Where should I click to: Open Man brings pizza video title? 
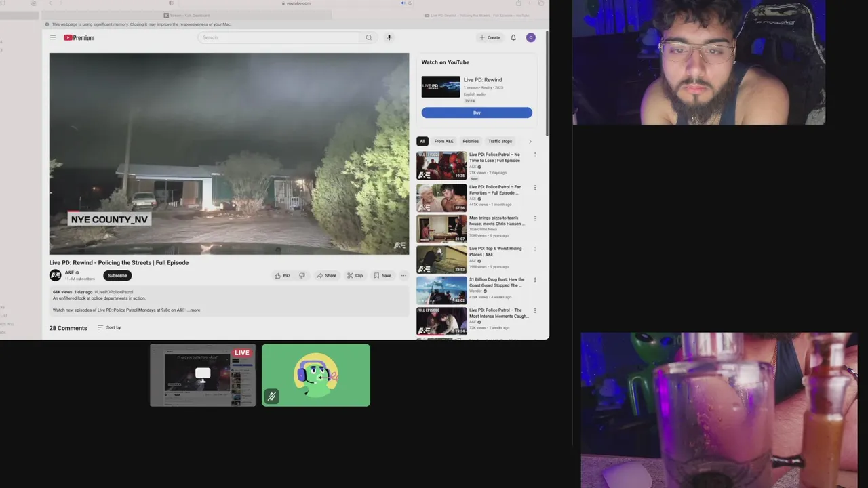coord(497,221)
